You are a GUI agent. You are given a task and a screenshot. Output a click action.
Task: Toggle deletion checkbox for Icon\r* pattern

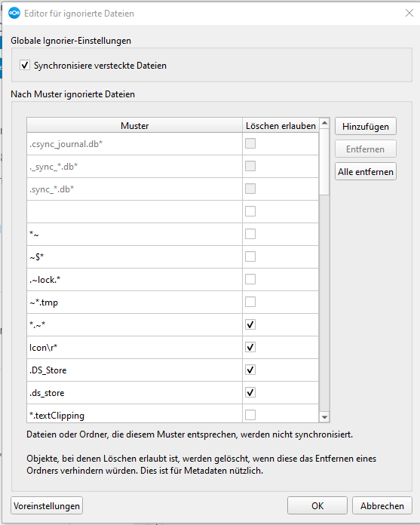(x=250, y=347)
